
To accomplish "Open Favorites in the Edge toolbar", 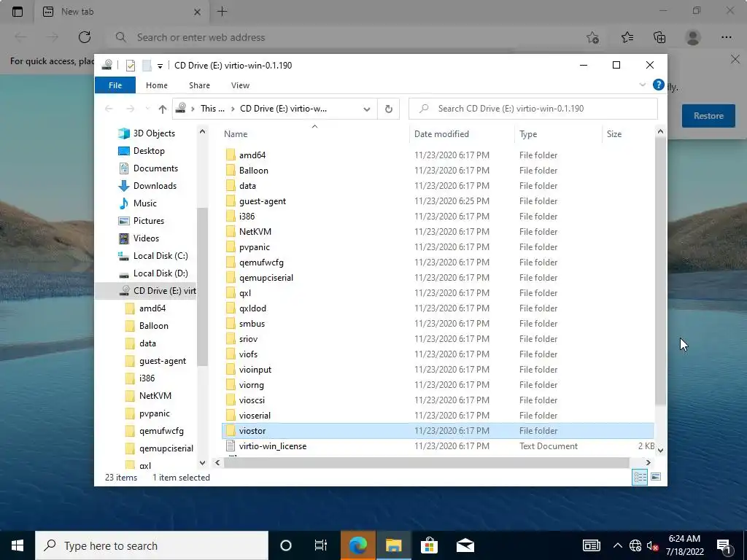I will [627, 37].
